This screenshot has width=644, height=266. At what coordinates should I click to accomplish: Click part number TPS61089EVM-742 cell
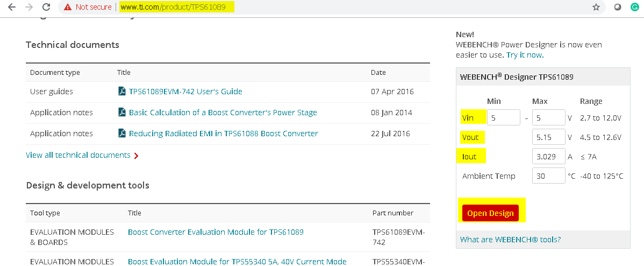398,237
